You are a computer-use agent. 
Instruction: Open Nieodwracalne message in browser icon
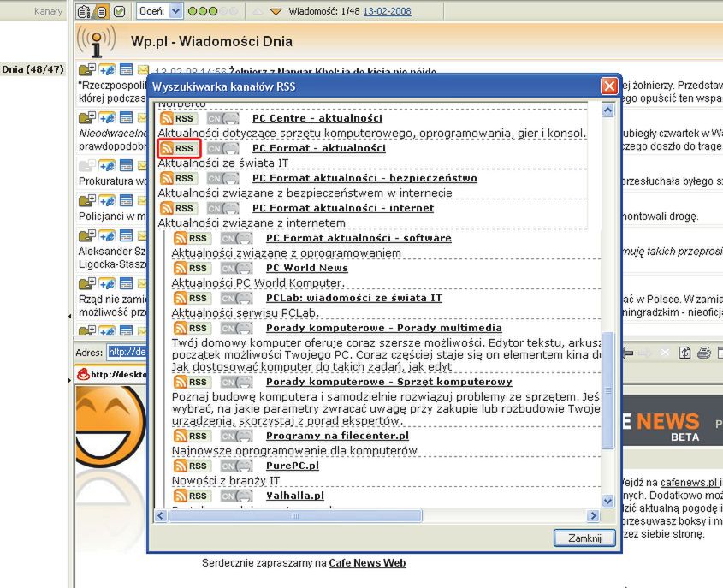click(x=107, y=117)
